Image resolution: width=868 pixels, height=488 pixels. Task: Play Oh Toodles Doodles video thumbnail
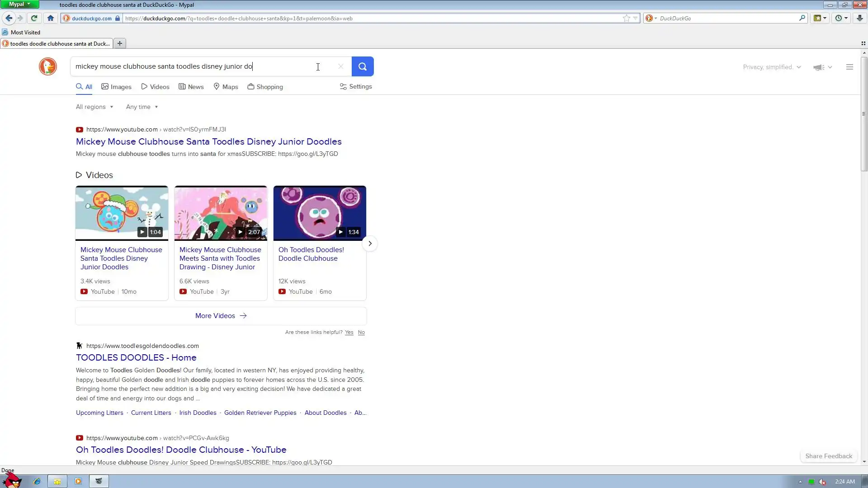coord(320,213)
